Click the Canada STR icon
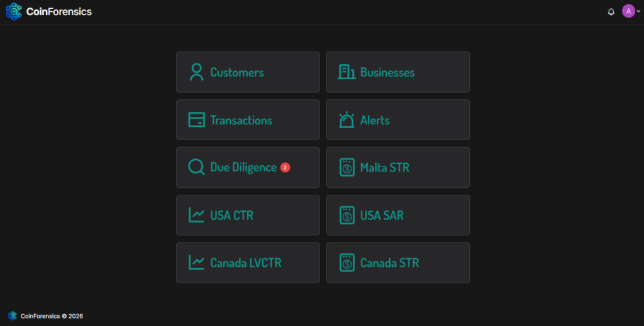644x326 pixels. pos(347,263)
